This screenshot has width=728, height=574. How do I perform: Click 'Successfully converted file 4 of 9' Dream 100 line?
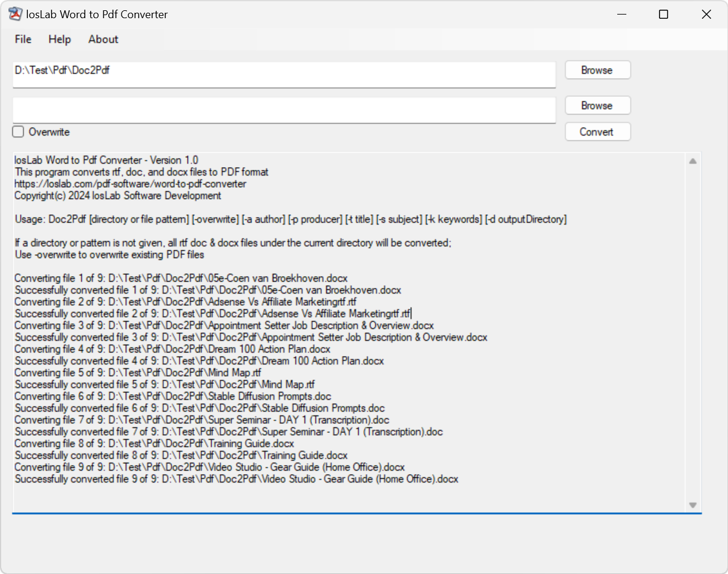[199, 361]
